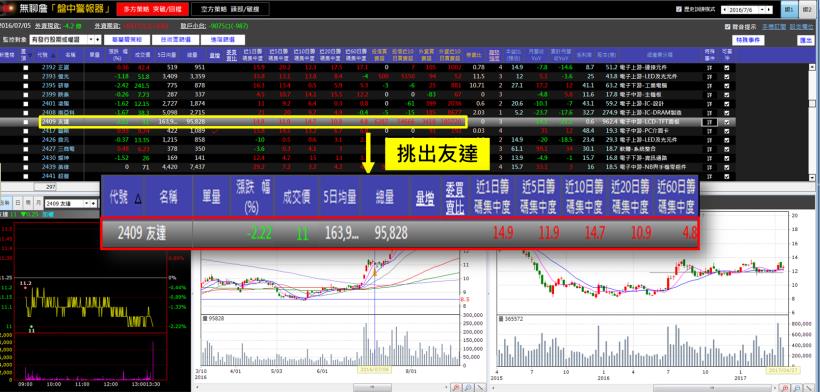Screen dimensions: 820x392
Task: Step the 2016/7/6 date forward one day
Action: click(x=770, y=9)
